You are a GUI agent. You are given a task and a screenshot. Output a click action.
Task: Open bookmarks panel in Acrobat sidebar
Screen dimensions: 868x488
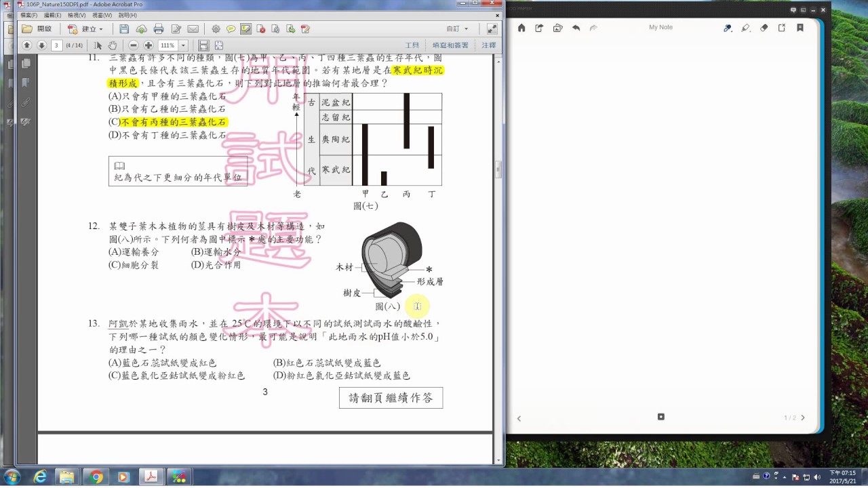coord(26,83)
